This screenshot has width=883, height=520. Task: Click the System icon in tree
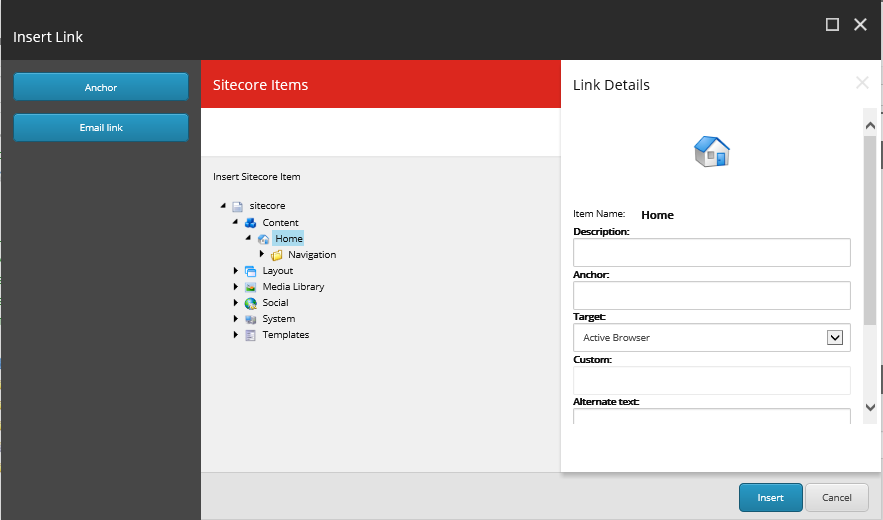[251, 319]
